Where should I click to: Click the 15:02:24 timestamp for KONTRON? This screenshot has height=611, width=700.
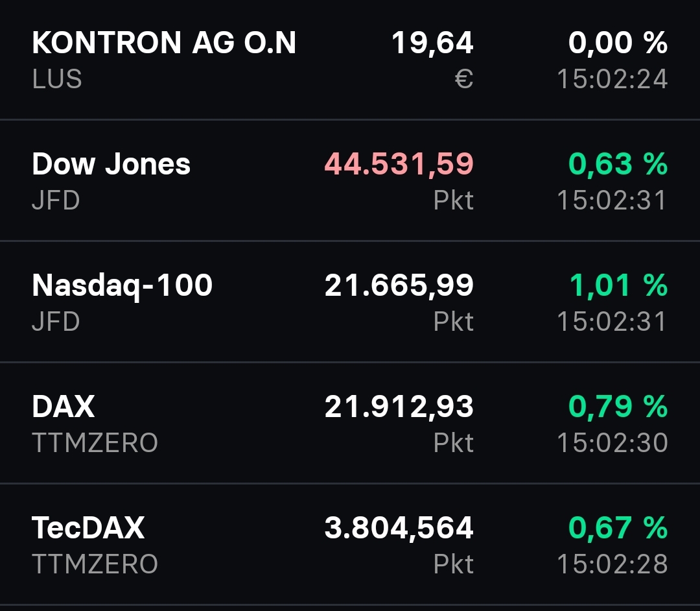(x=612, y=79)
